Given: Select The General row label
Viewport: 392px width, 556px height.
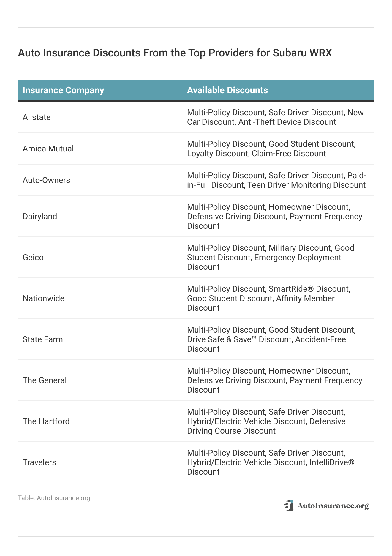Looking at the screenshot, I should 45,380.
